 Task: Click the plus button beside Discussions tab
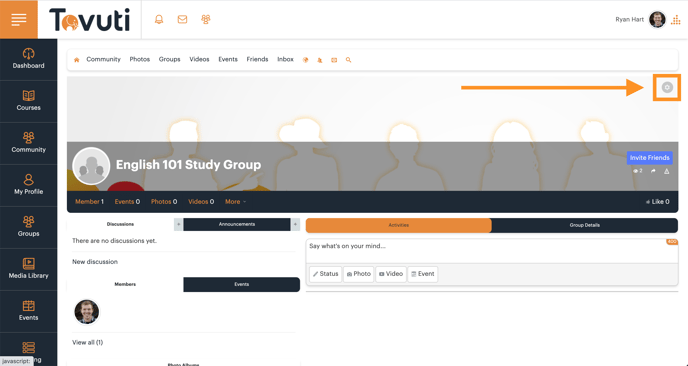[178, 224]
